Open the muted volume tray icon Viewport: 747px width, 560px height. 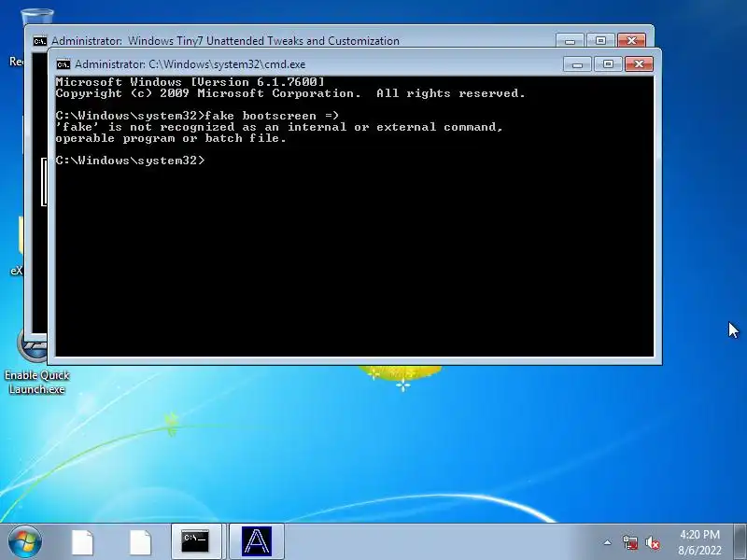653,542
